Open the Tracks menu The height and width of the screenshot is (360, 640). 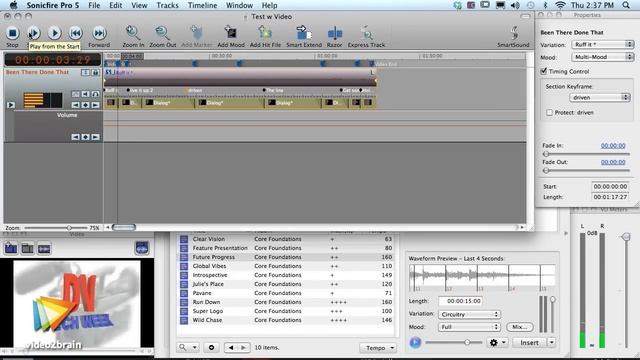click(x=167, y=5)
